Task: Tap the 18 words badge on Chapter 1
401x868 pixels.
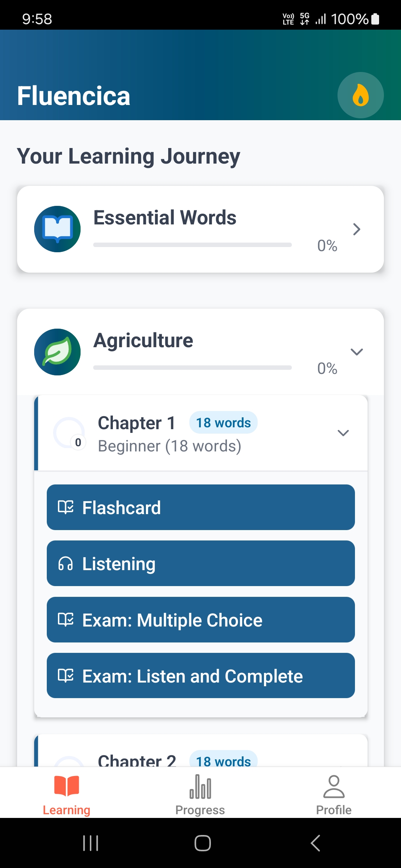Action: pyautogui.click(x=224, y=423)
